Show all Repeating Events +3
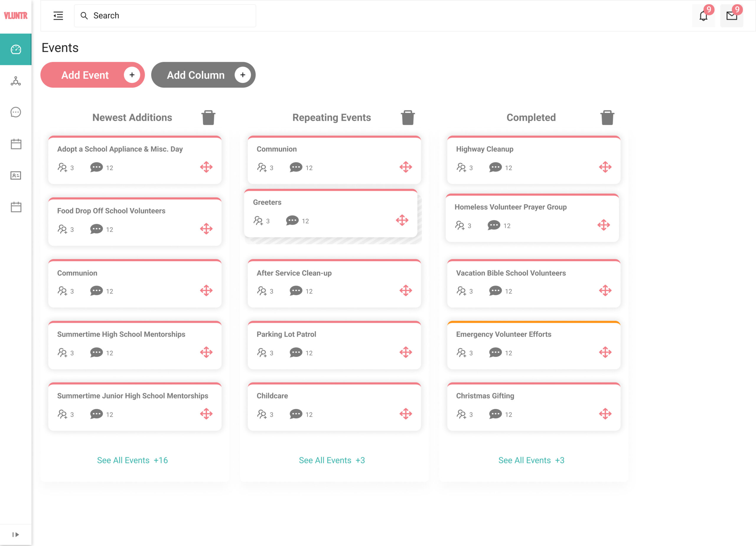 pos(332,460)
